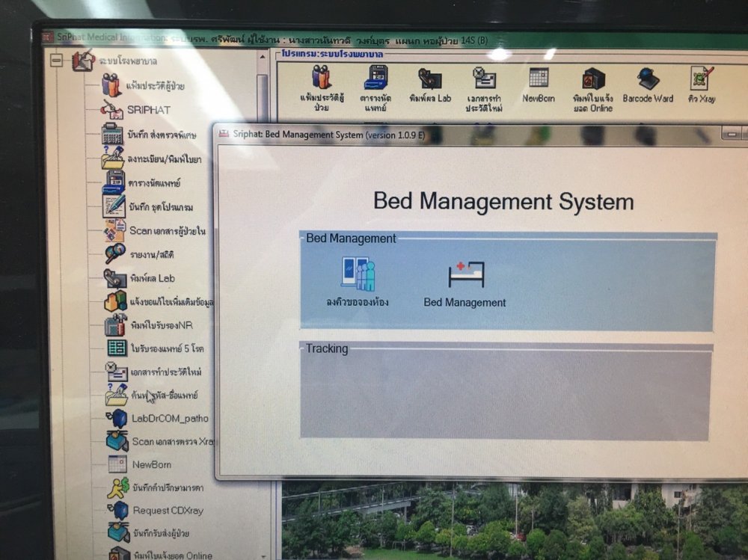Click the tree panel scroll-up arrow

263,58
